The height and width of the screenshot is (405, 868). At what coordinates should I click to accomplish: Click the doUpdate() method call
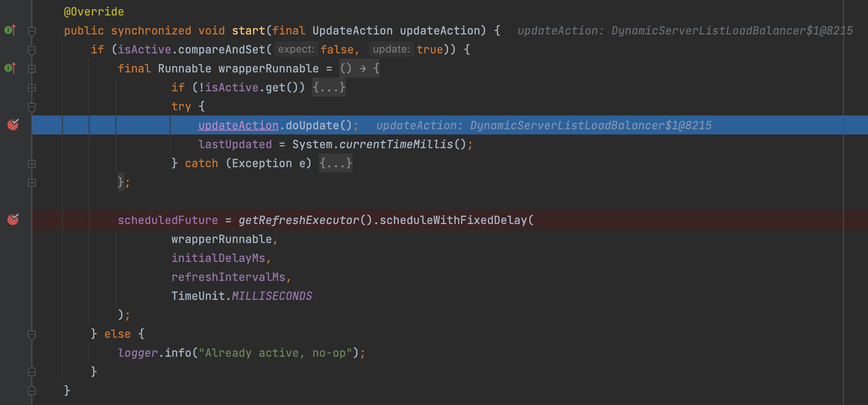click(319, 125)
